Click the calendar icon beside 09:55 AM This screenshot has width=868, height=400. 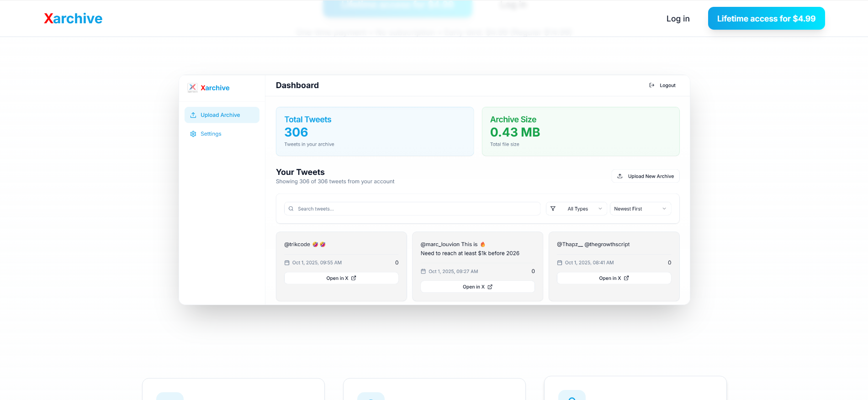coord(287,263)
